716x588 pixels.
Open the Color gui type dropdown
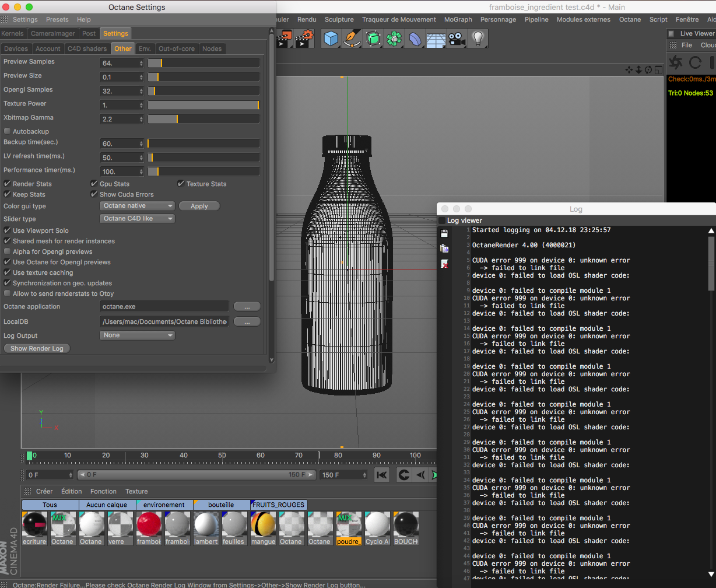(x=138, y=206)
